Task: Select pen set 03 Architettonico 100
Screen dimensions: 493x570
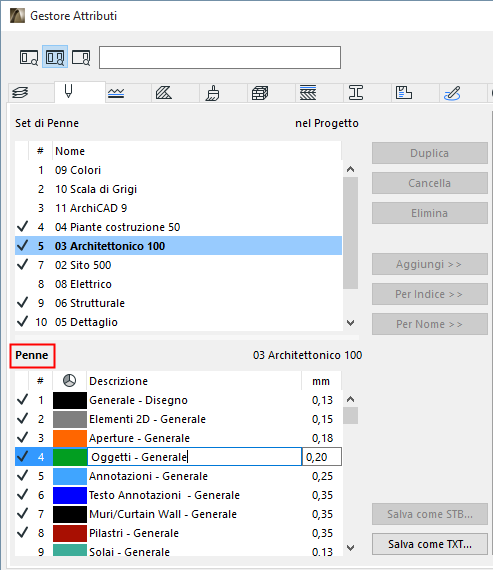Action: tap(178, 246)
